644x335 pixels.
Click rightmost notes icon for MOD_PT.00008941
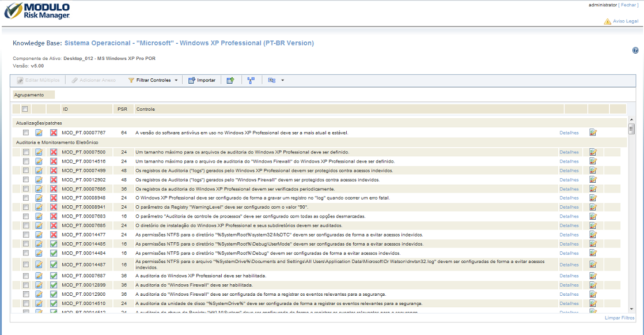[593, 207]
